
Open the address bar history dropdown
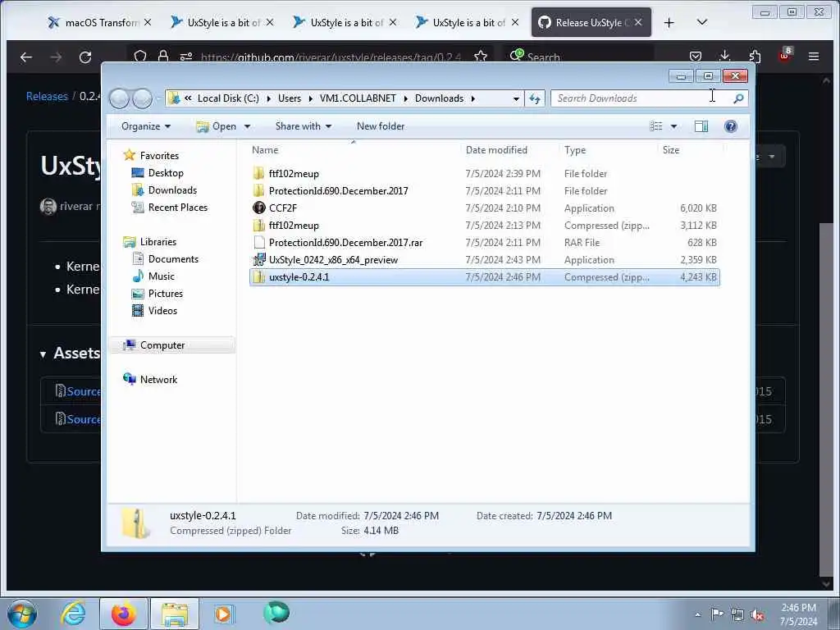click(516, 98)
